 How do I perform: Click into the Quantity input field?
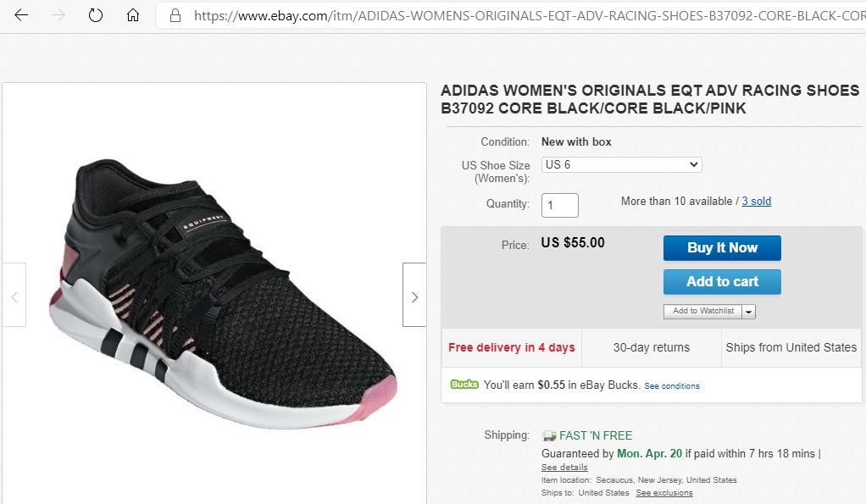(559, 205)
